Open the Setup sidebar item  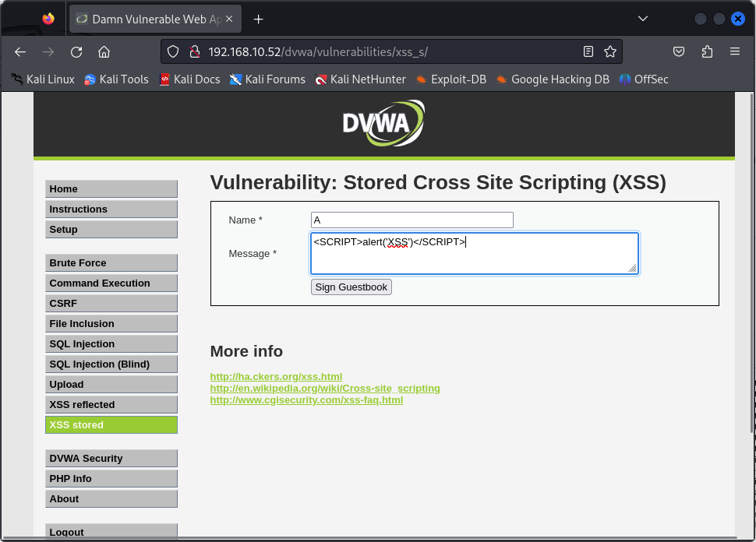click(111, 229)
